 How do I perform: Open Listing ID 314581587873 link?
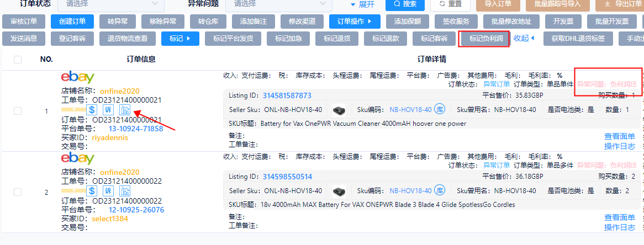click(x=287, y=95)
